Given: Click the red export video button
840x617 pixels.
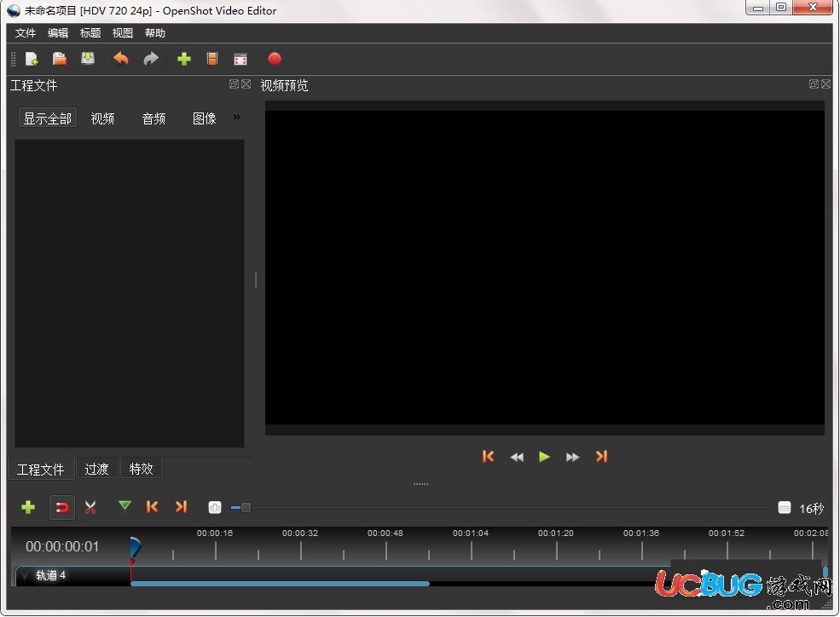Looking at the screenshot, I should point(275,59).
